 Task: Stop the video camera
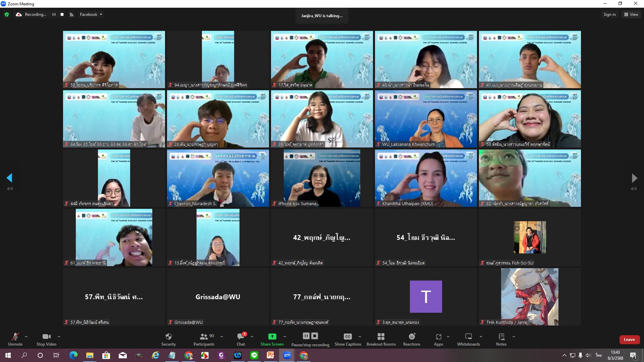46,337
